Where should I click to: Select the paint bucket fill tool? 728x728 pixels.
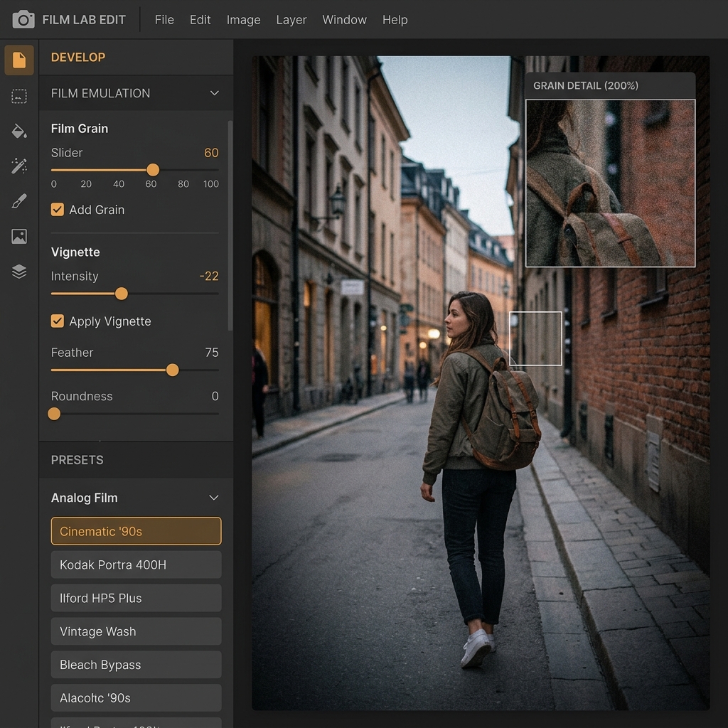[x=18, y=131]
